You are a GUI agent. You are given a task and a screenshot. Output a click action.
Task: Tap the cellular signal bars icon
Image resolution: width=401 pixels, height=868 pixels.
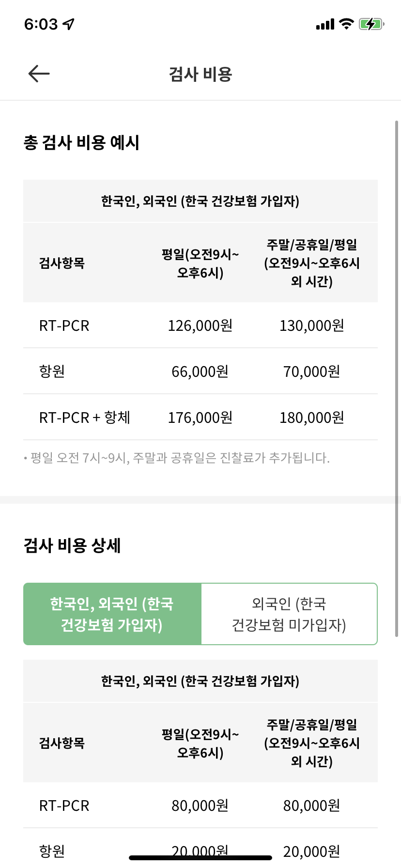click(x=325, y=24)
